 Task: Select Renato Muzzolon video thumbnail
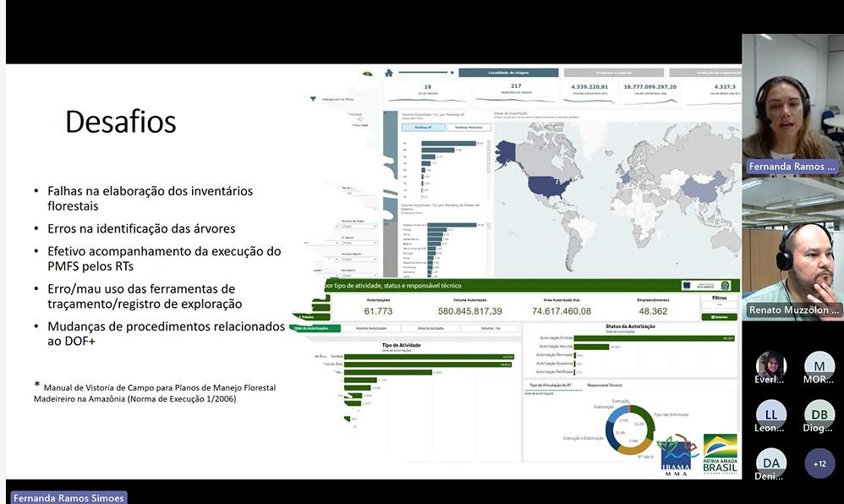(x=792, y=249)
